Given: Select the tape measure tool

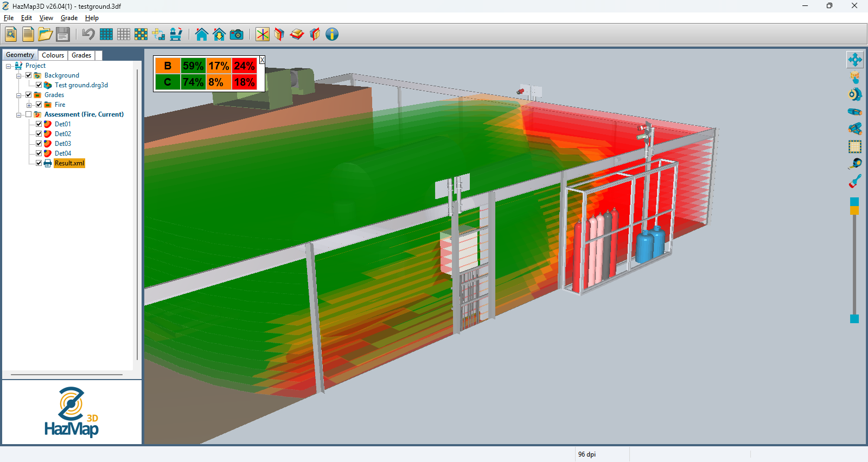Looking at the screenshot, I should pyautogui.click(x=855, y=164).
